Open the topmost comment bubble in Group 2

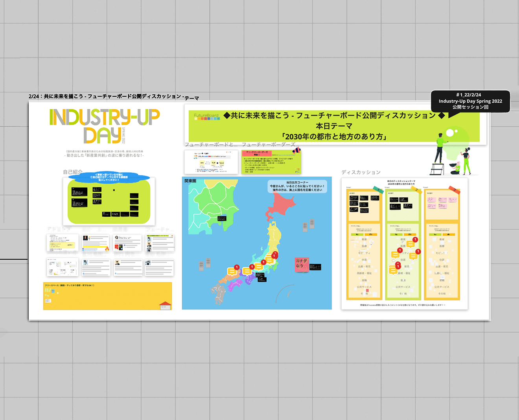coord(410,244)
